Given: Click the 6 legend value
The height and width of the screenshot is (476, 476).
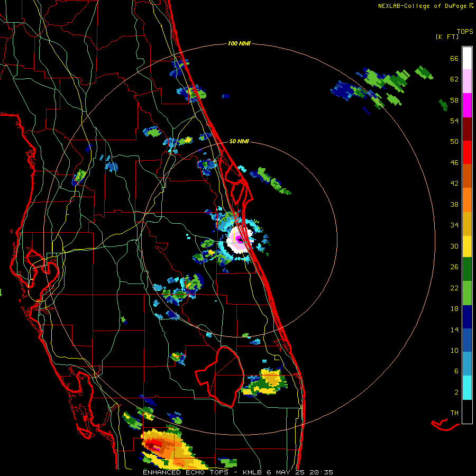Looking at the screenshot, I should point(456,371).
